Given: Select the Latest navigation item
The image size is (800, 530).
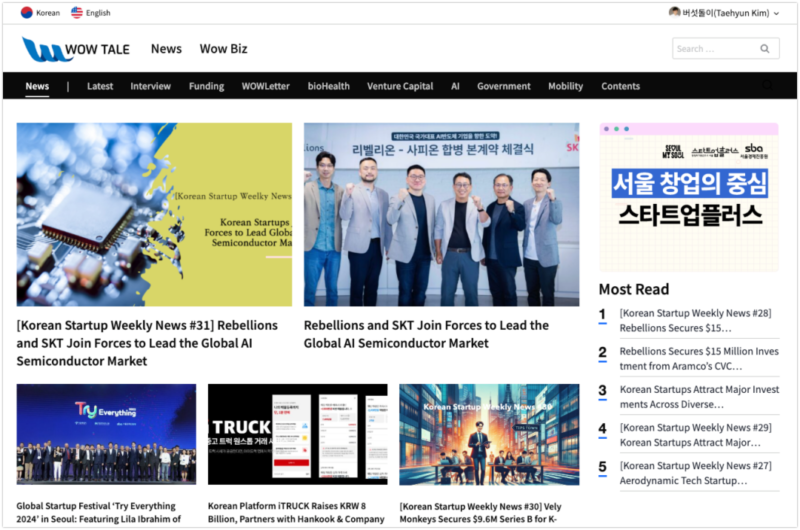Looking at the screenshot, I should coord(100,86).
